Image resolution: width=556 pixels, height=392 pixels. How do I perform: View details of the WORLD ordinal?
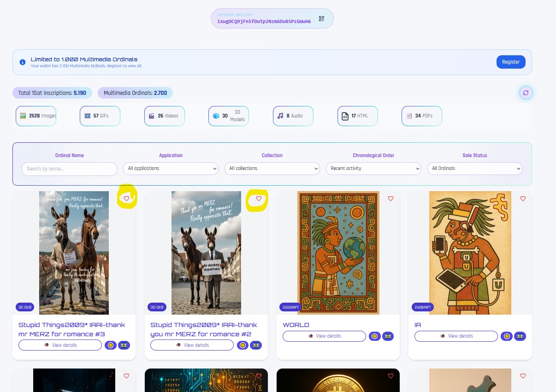324,336
